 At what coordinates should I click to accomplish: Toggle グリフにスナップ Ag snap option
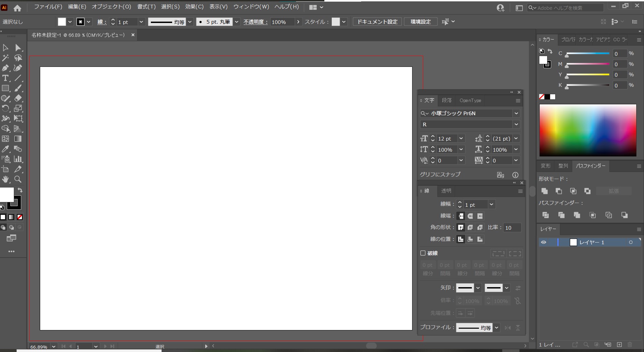(x=501, y=175)
